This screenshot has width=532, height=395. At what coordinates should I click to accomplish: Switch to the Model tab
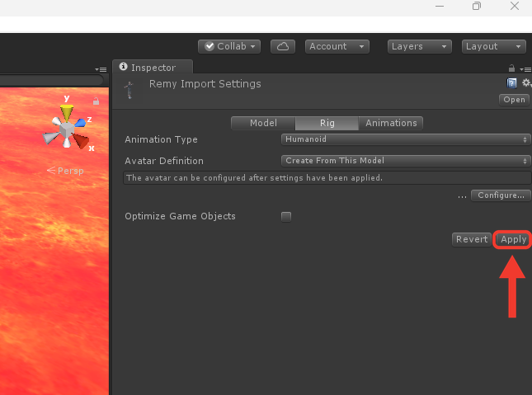click(x=263, y=123)
